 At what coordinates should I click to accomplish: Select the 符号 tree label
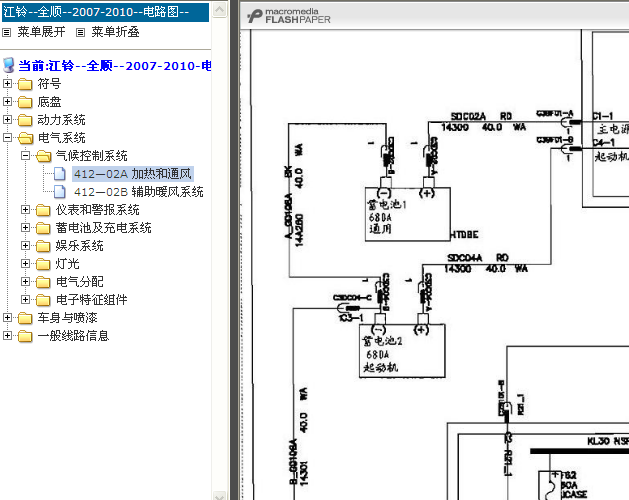click(49, 83)
